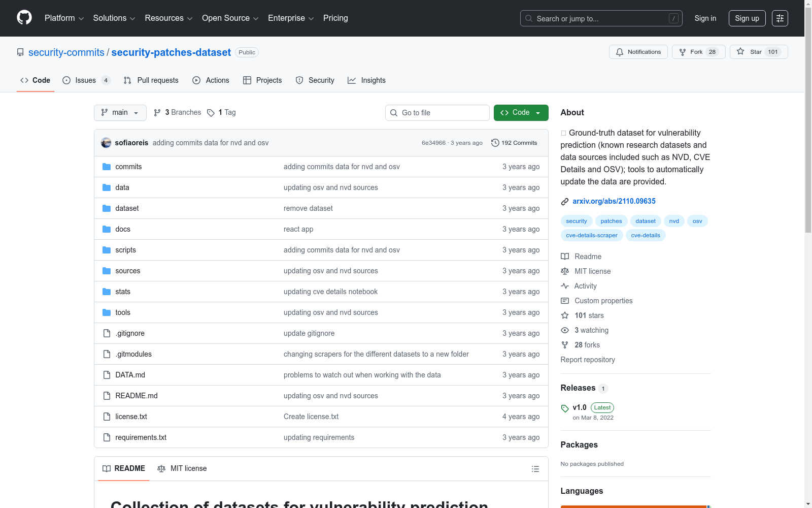The height and width of the screenshot is (508, 812).
Task: Select the cve-details-scraper topic tag
Action: tap(592, 235)
